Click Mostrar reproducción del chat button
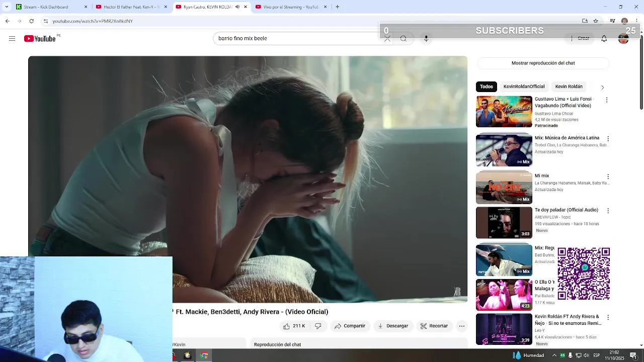Screen dimensions: 644x362 point(543,63)
